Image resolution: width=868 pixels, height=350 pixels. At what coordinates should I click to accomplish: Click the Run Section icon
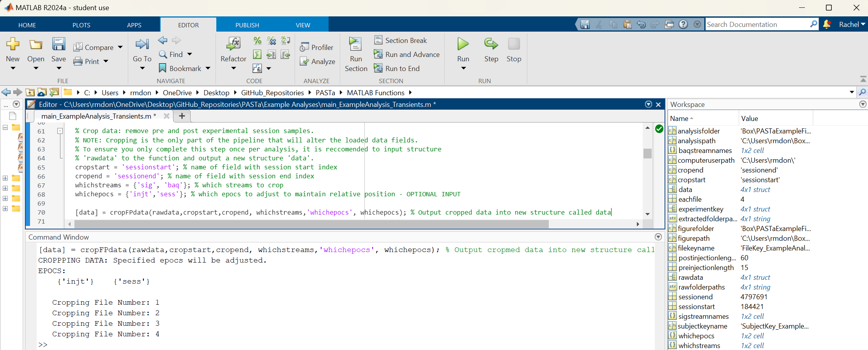tap(355, 44)
